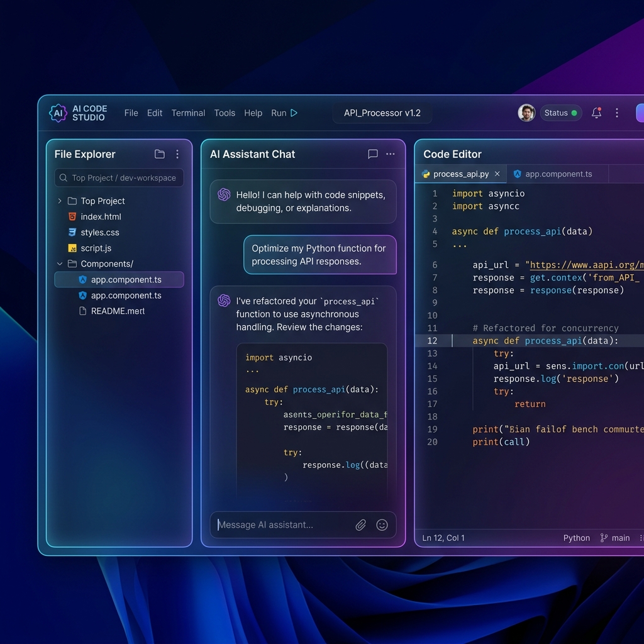
Task: Click line number 12 in the gutter
Action: click(x=432, y=340)
